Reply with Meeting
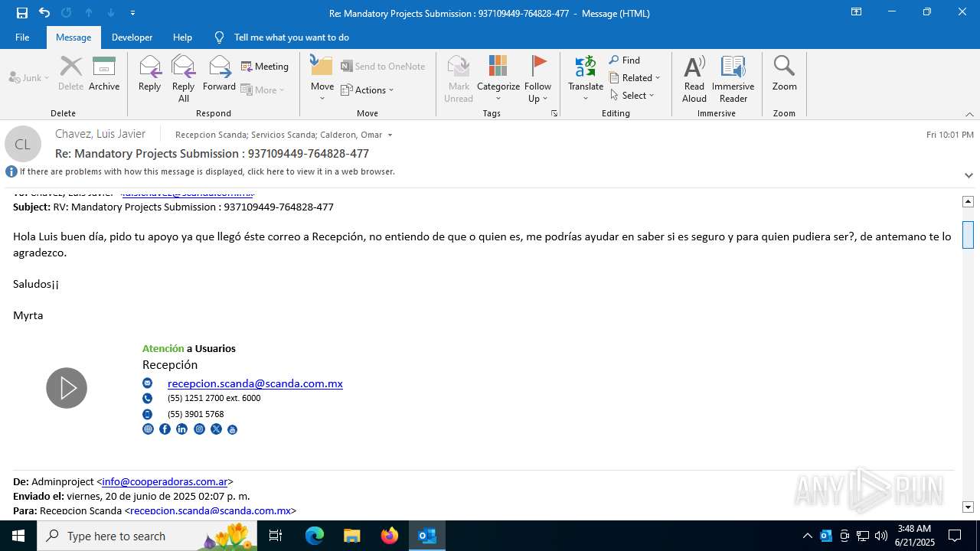 (265, 67)
